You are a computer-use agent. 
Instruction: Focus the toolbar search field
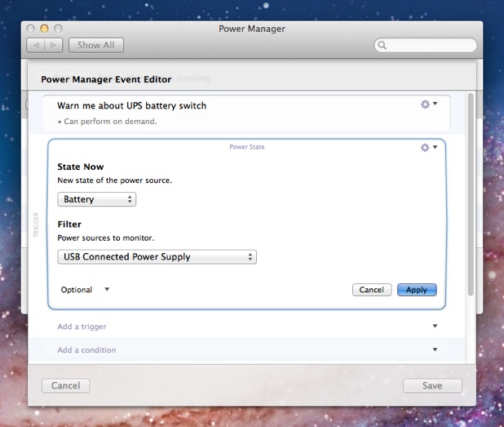coord(426,46)
